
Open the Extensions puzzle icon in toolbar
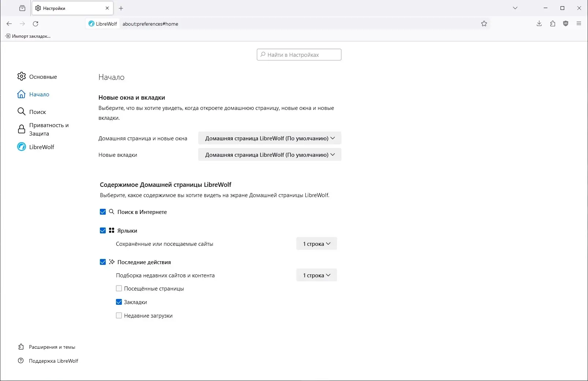coord(553,24)
